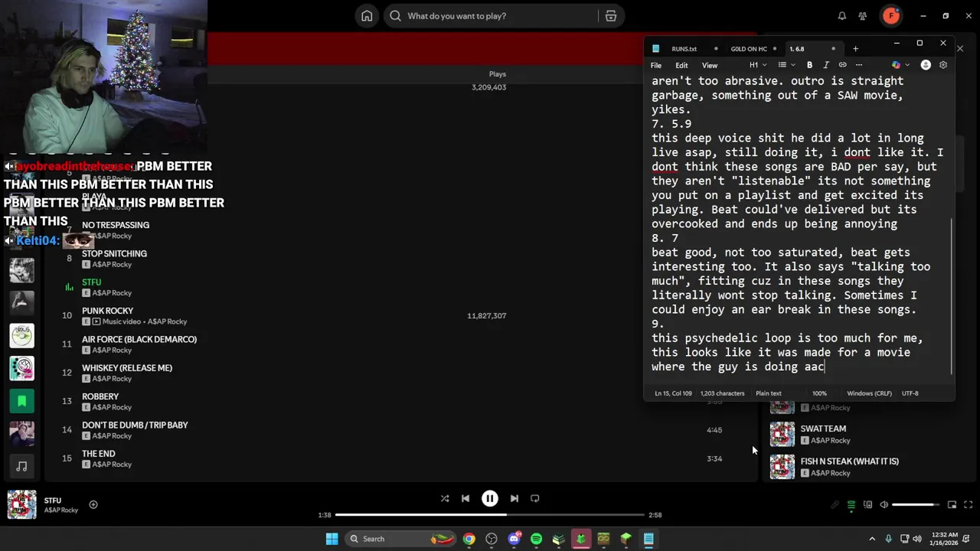Image resolution: width=980 pixels, height=551 pixels.
Task: Open Spotify notifications bell
Action: click(842, 16)
